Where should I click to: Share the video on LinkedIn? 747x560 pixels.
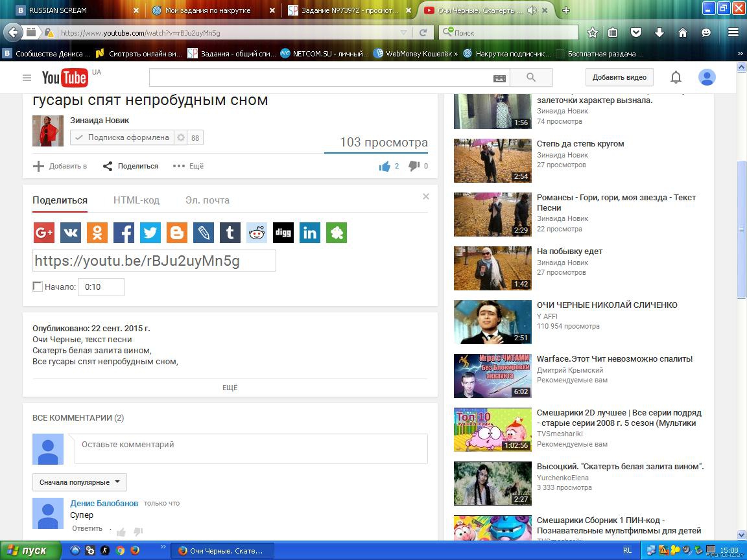pos(310,233)
